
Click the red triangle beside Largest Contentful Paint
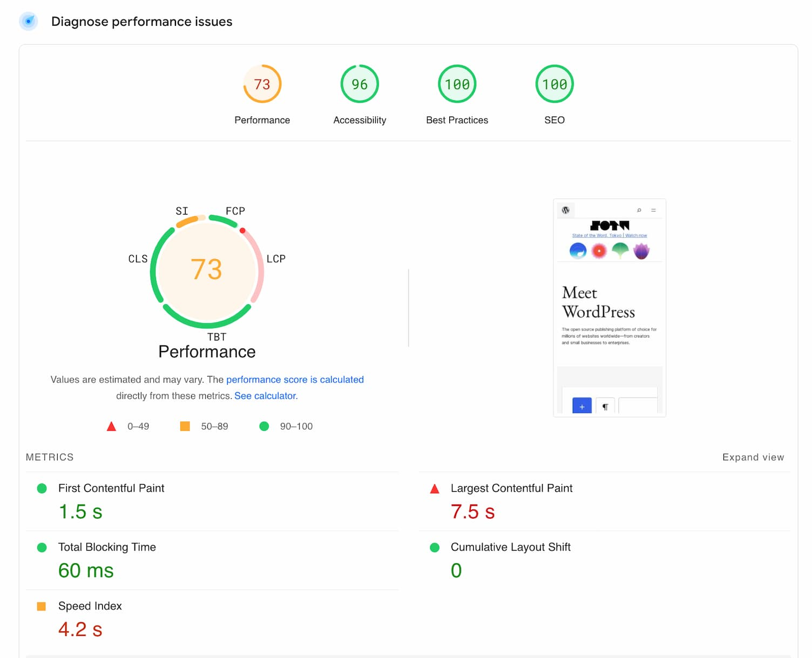pyautogui.click(x=435, y=489)
